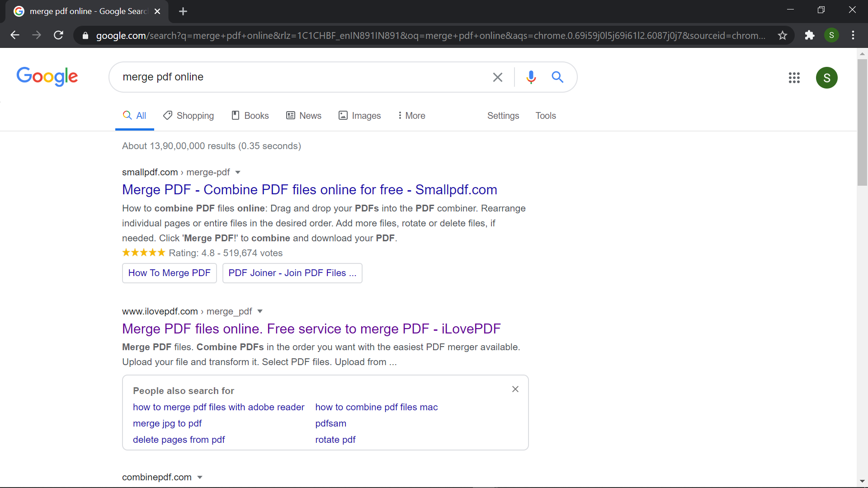Click the www.ilovepdf.com breadcrumb URL

pyautogui.click(x=187, y=311)
